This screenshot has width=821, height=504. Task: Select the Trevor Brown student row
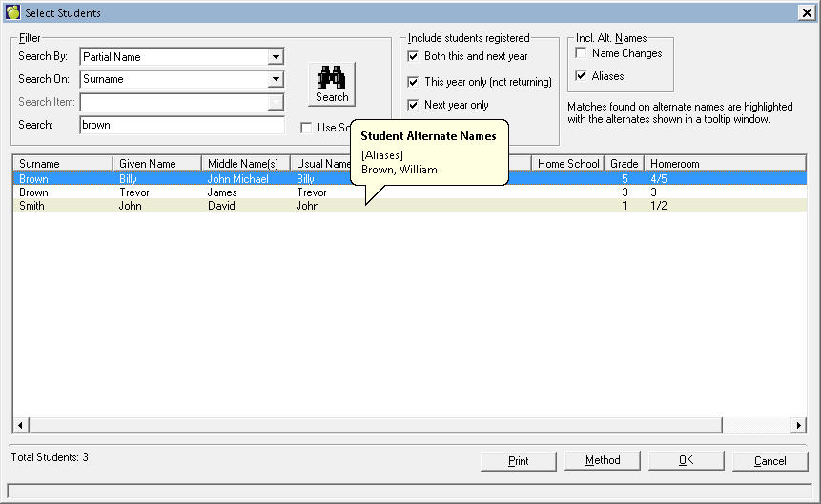(x=143, y=192)
